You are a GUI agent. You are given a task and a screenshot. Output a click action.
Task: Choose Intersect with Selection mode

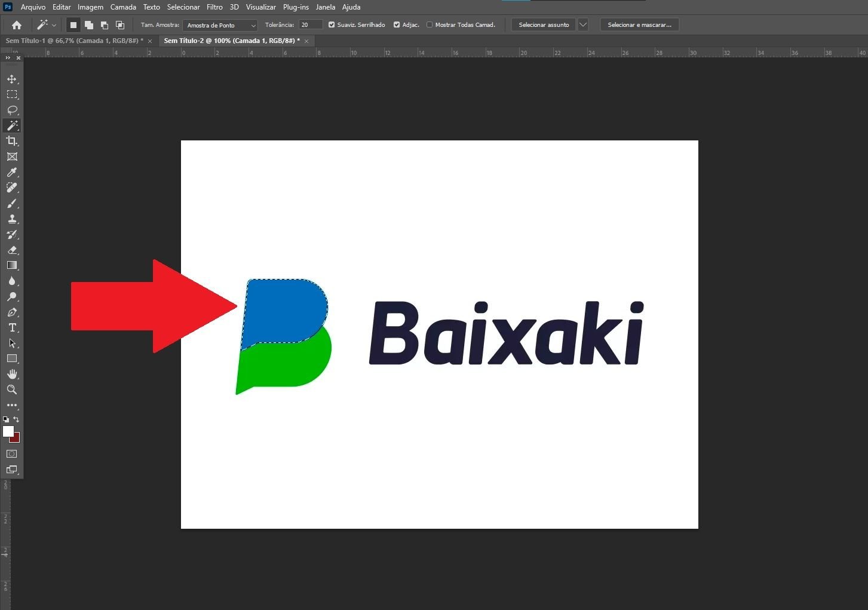(120, 25)
